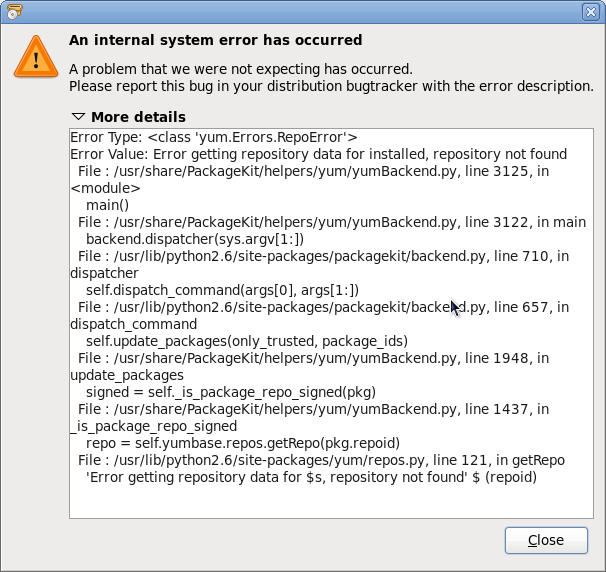606x572 pixels.
Task: Click the heading "An internal system error has occurred"
Action: tap(216, 40)
